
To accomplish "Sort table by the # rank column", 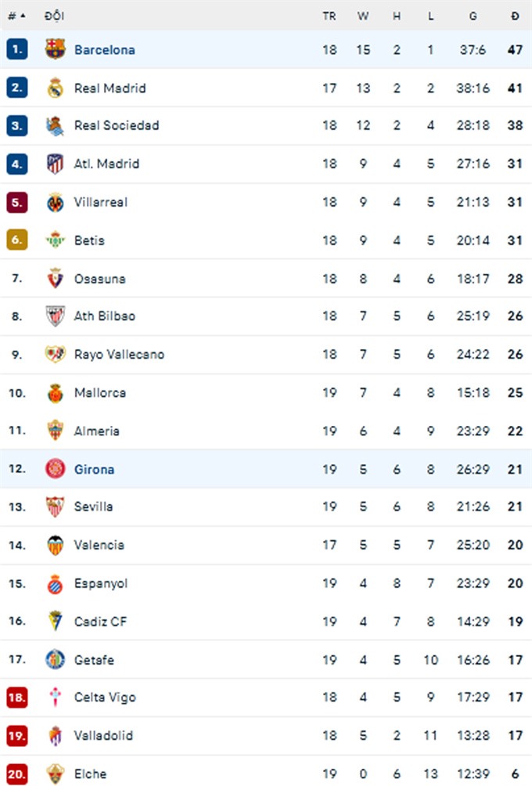I will pyautogui.click(x=16, y=16).
